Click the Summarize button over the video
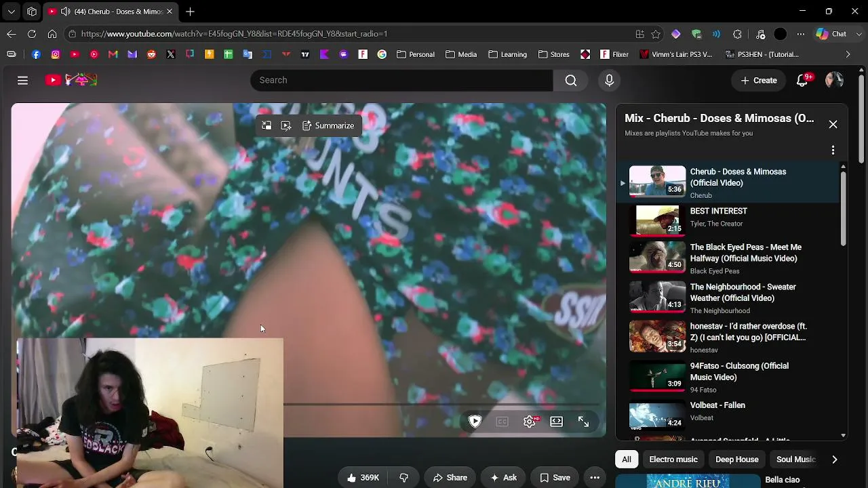Viewport: 868px width, 488px height. coord(328,125)
